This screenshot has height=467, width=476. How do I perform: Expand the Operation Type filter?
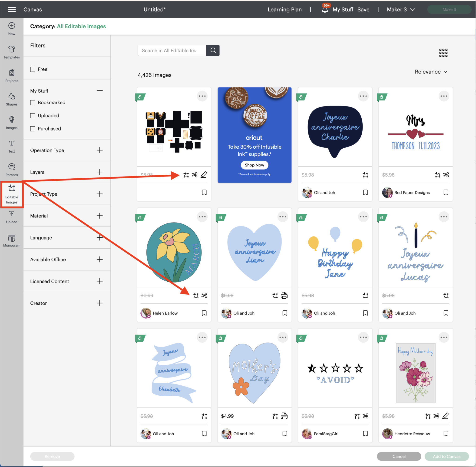coord(99,150)
